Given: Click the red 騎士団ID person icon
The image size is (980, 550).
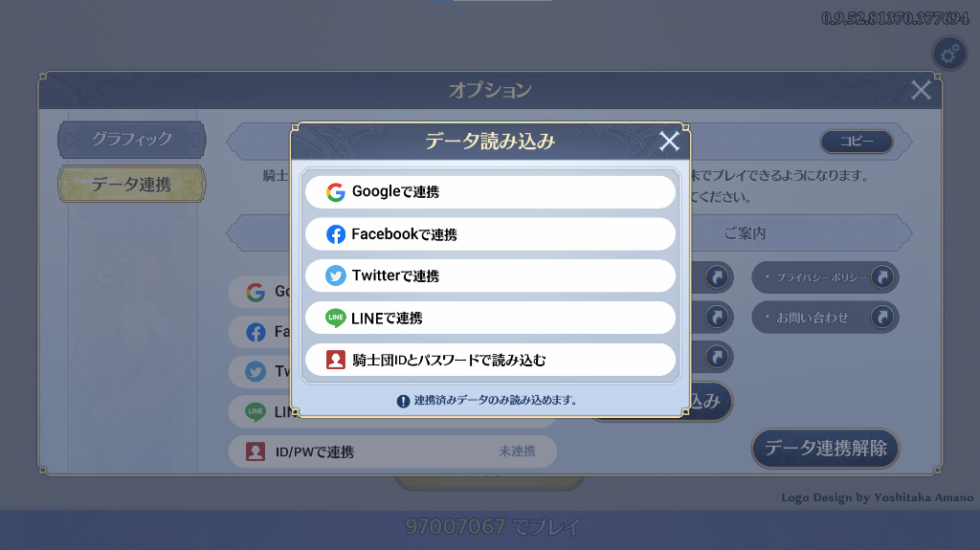Looking at the screenshot, I should coord(336,360).
